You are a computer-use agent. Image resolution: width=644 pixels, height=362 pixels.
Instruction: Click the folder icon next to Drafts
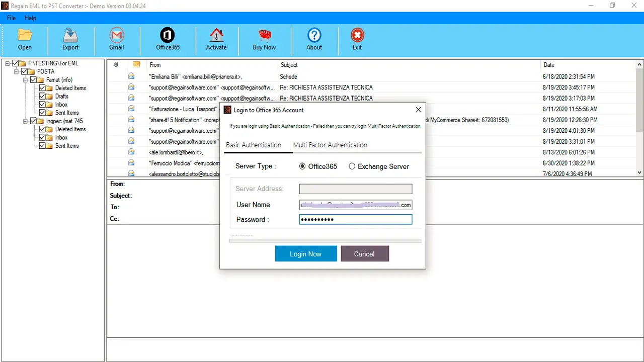[49, 97]
